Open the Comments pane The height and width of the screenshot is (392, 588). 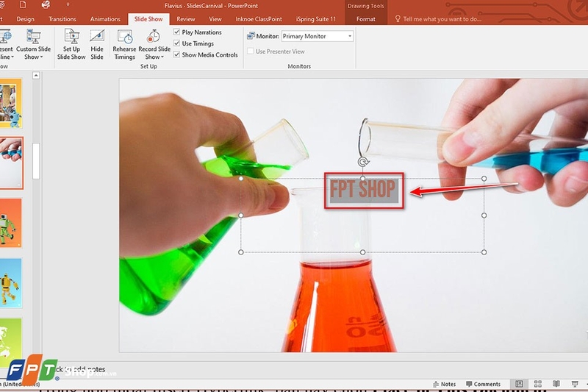(484, 384)
